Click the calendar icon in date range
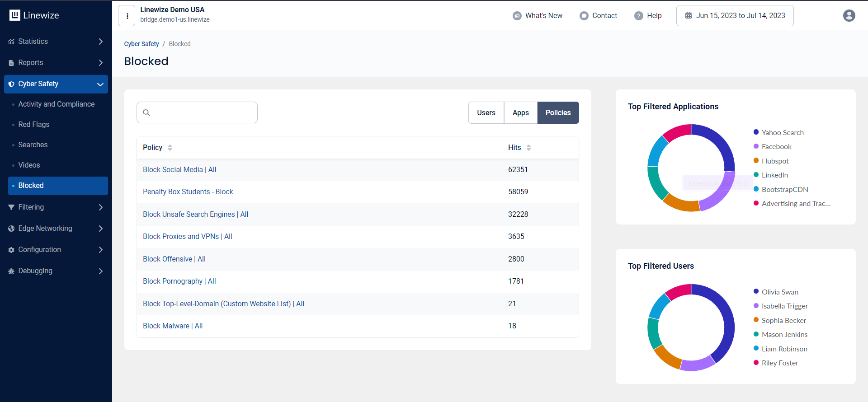The height and width of the screenshot is (402, 868). click(688, 16)
